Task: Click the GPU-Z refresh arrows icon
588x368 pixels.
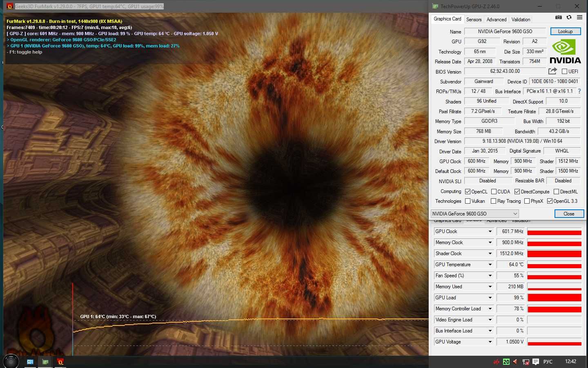Action: (x=569, y=17)
